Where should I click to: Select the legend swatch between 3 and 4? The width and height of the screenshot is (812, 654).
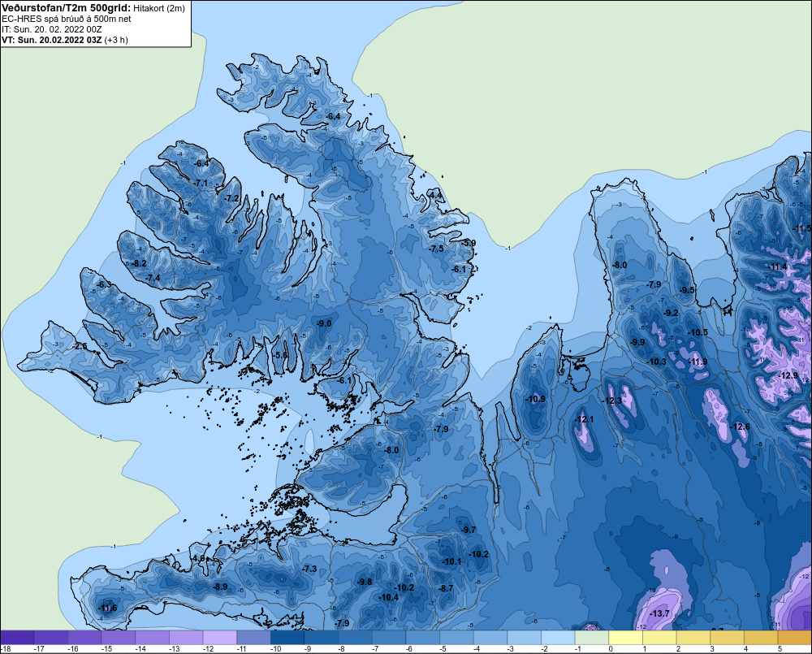[x=727, y=638]
